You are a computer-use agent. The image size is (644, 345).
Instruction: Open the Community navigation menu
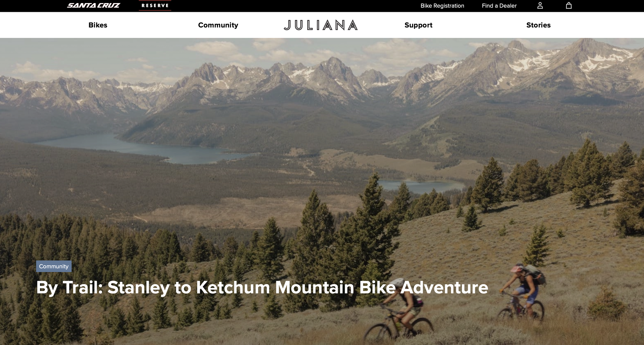(x=218, y=25)
